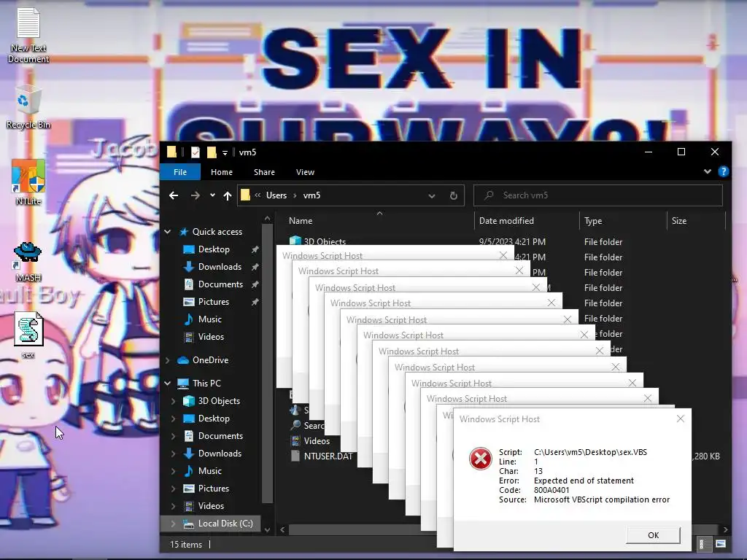Switch to large icons view in status bar
Viewport: 747px width, 560px height.
pos(720,544)
